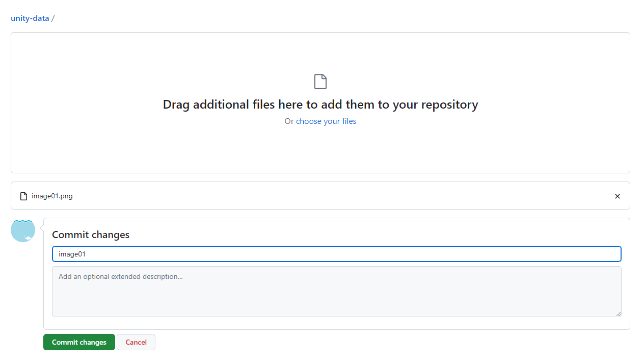Viewport: 644px width, 363px height.
Task: Click the file icon beside image01.png
Action: click(23, 196)
